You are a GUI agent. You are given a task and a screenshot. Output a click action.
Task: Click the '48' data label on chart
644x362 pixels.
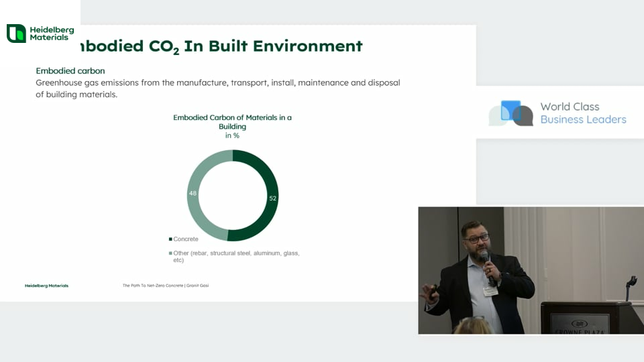coord(193,193)
